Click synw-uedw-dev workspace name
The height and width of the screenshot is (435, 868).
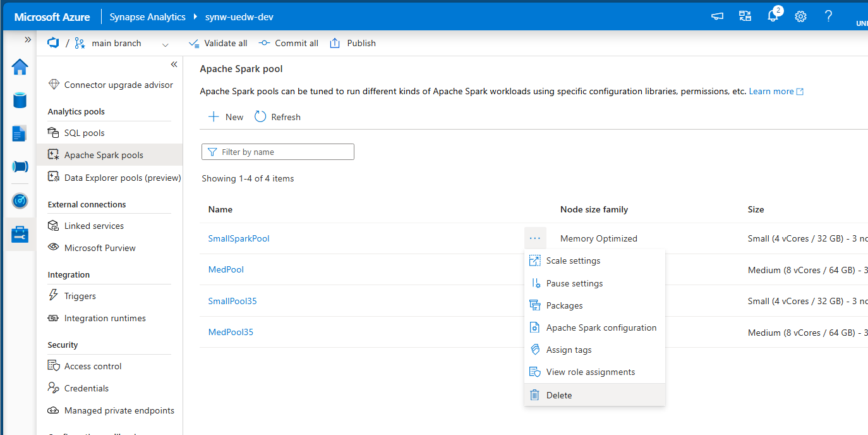click(239, 17)
